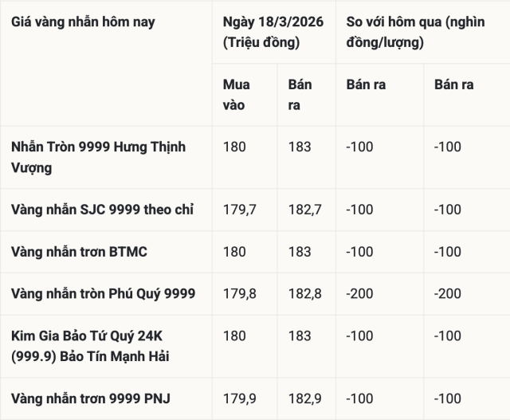
Task: Click SJC buy price 179,7
Action: click(240, 210)
